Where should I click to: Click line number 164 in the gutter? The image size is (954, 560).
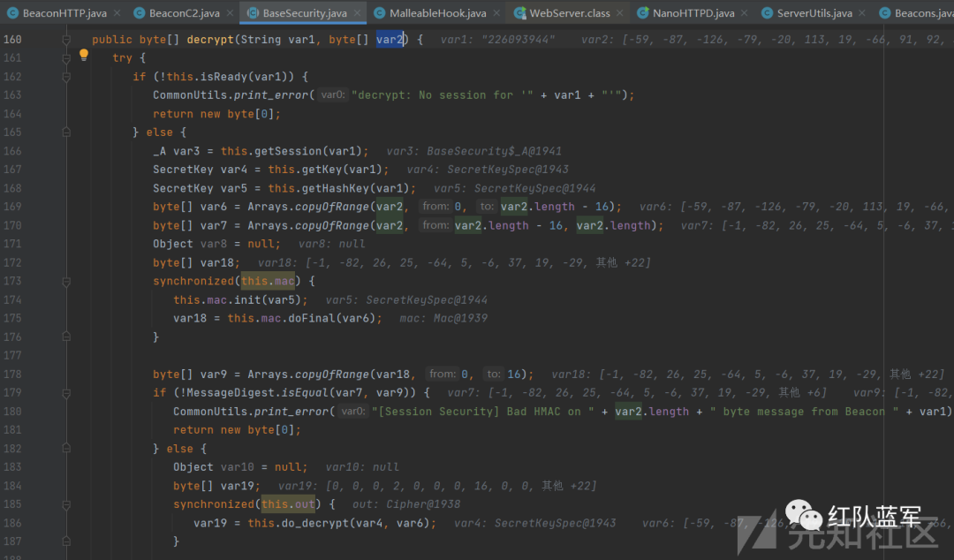point(12,114)
